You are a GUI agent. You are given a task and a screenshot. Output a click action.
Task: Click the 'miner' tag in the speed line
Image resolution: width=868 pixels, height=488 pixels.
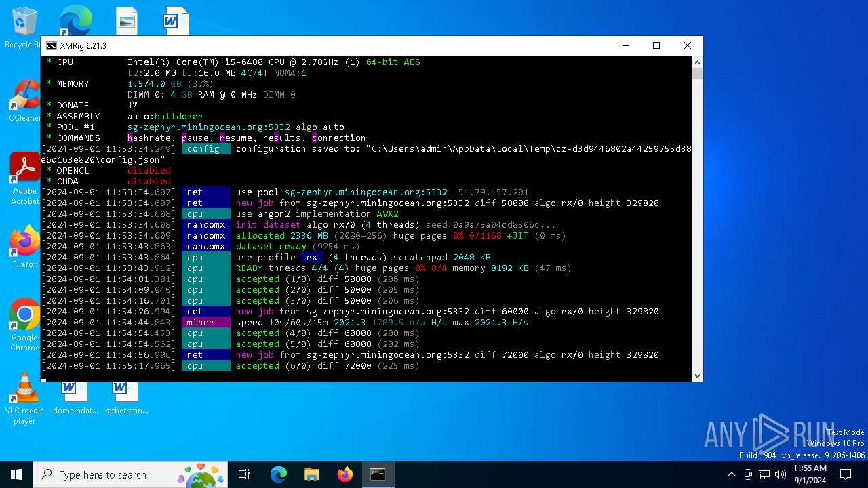coord(205,322)
